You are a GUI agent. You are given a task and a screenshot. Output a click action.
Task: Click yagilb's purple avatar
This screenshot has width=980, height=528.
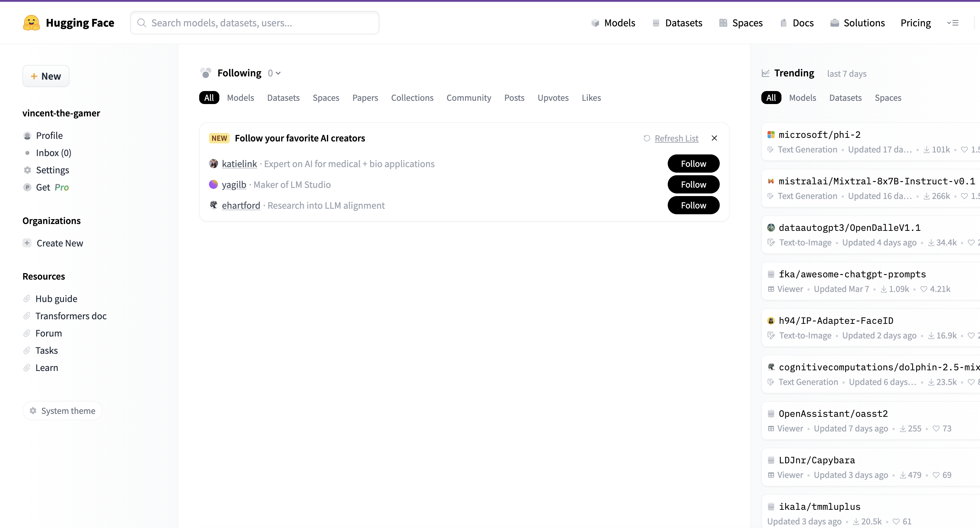(x=213, y=184)
